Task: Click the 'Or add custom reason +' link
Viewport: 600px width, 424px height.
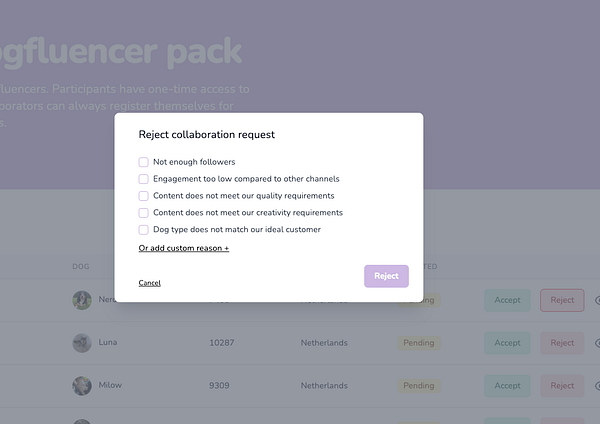Action: coord(184,248)
